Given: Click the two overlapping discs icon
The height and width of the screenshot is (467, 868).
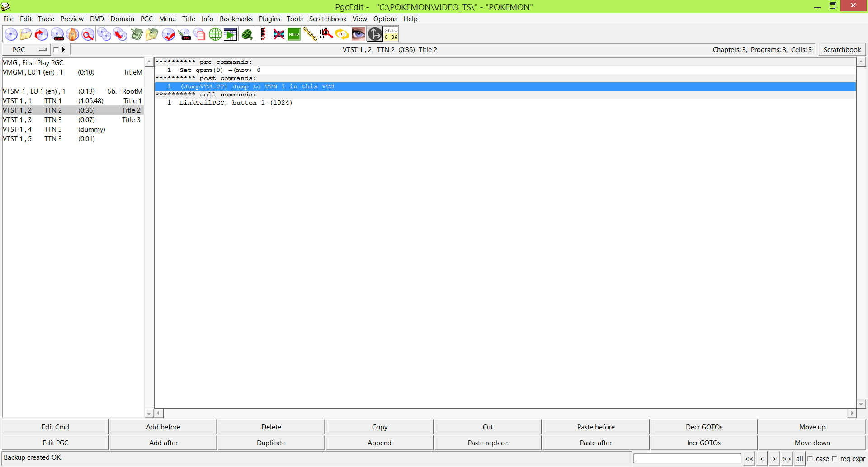Looking at the screenshot, I should tap(104, 34).
